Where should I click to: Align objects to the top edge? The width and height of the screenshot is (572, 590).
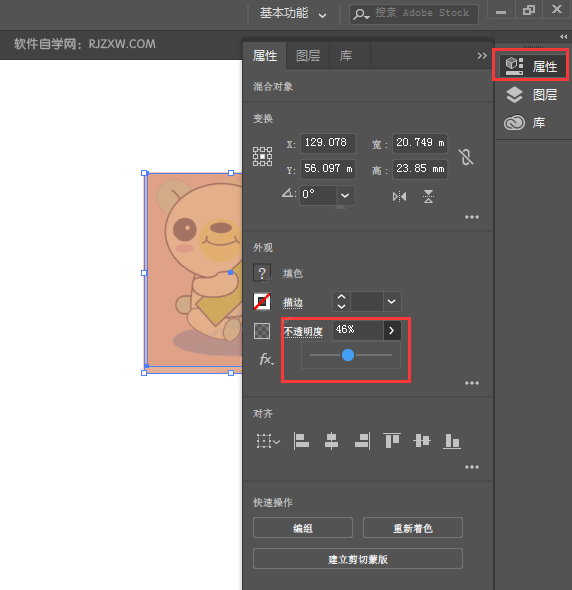[391, 441]
